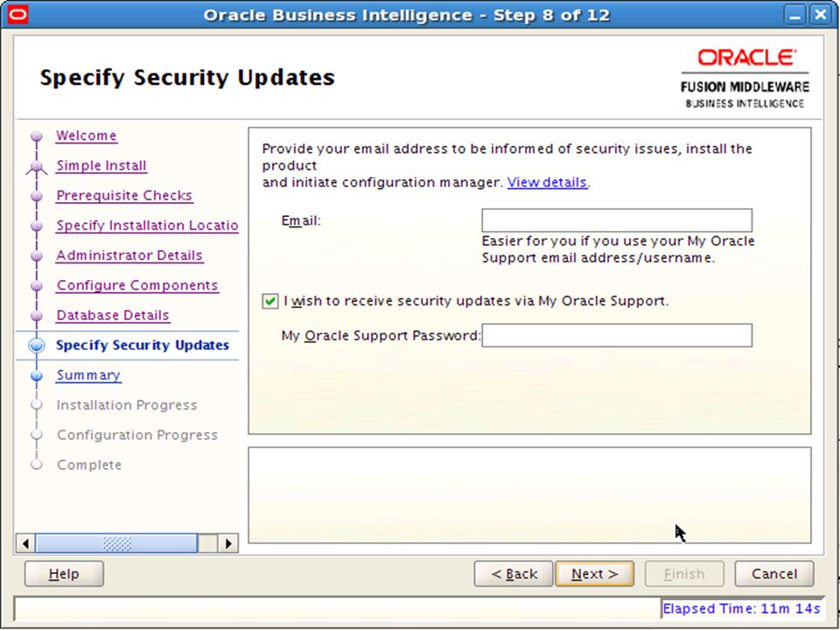Click the right arrow of the sidebar scrollbar

228,543
